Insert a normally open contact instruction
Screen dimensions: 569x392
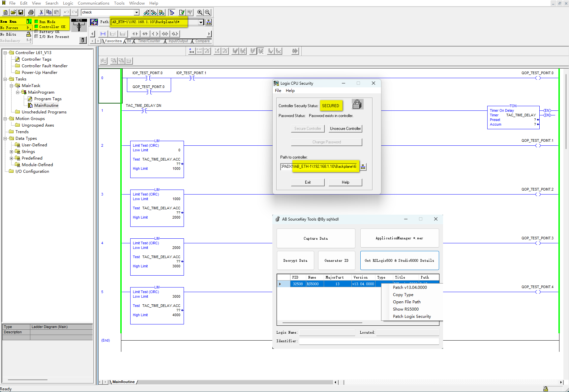[135, 34]
